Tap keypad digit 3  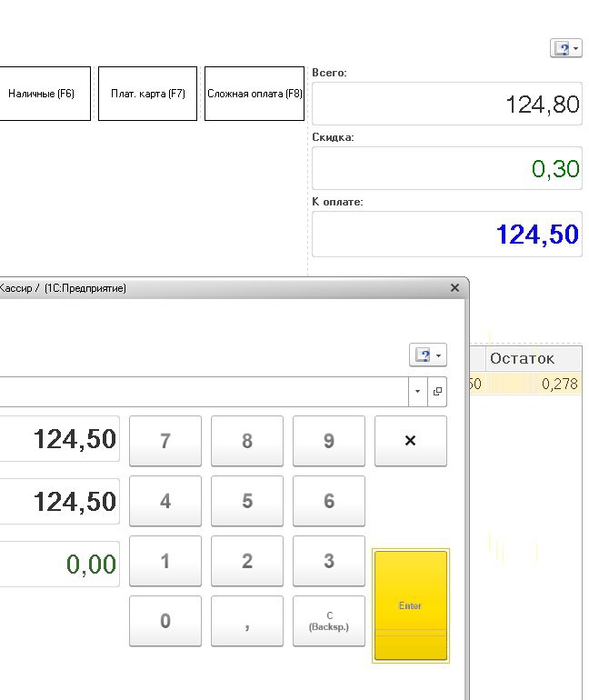pyautogui.click(x=329, y=561)
